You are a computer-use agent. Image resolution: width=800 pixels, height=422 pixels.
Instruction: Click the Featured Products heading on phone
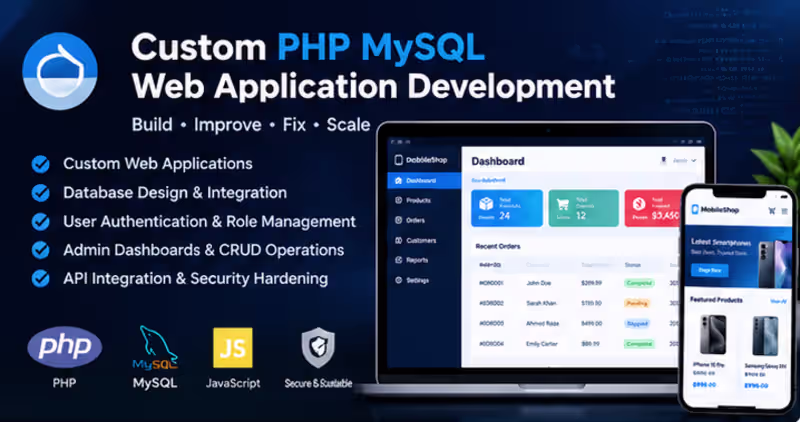716,300
